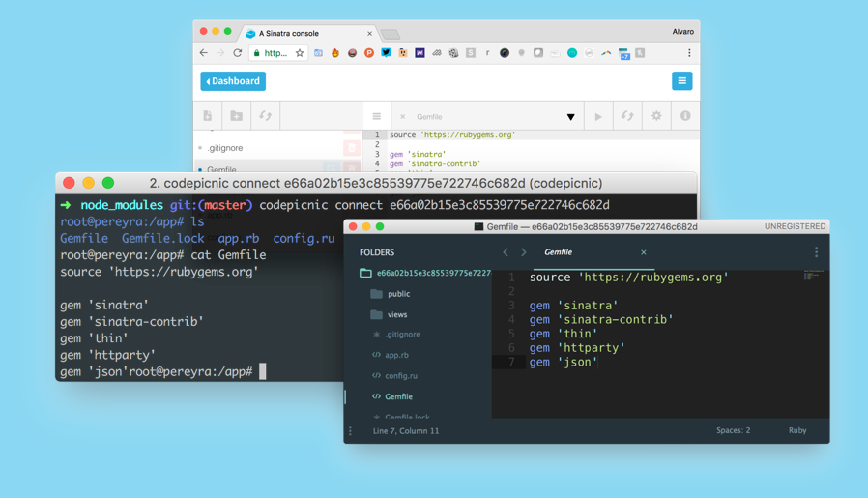Close the 'A Sinatra console' browser tab
Image resolution: width=868 pixels, height=498 pixels.
[369, 34]
